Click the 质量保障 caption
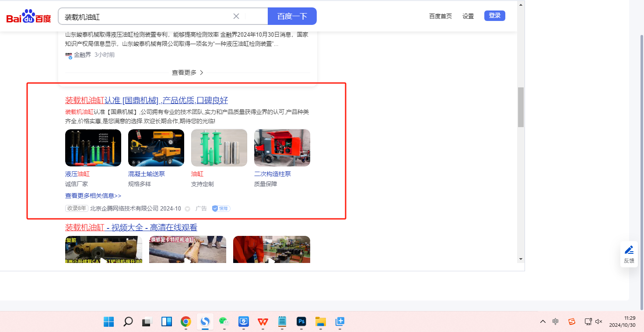This screenshot has height=332, width=644. [266, 184]
